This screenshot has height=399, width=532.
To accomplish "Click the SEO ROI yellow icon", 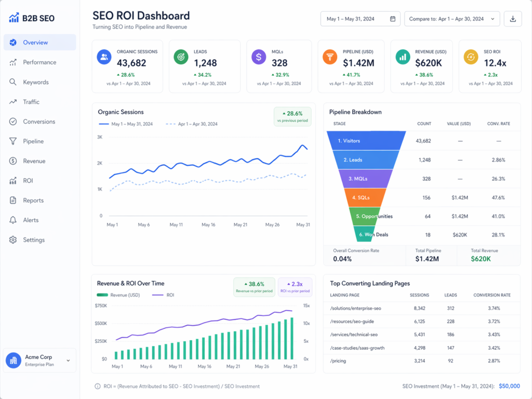I will pyautogui.click(x=471, y=57).
